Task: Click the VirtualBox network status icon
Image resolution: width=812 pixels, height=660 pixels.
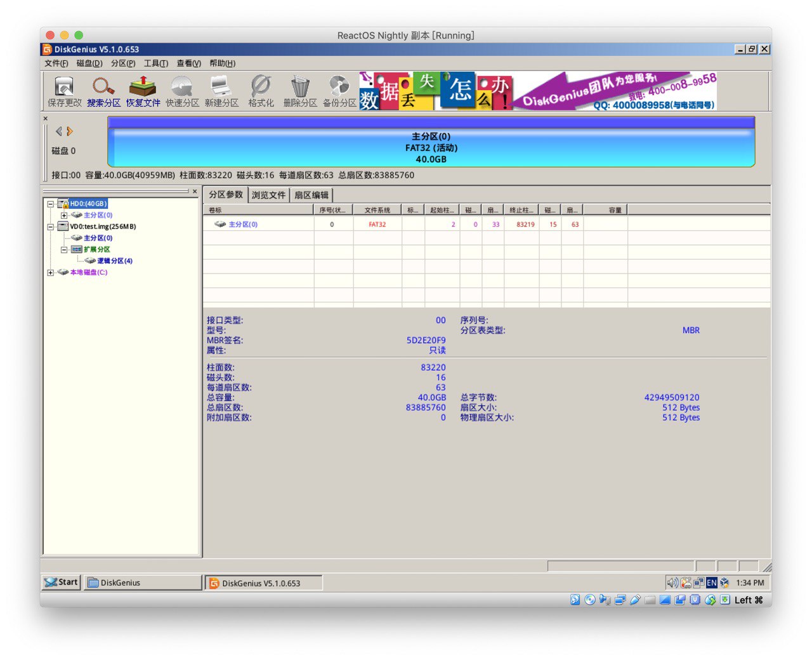Action: point(620,600)
